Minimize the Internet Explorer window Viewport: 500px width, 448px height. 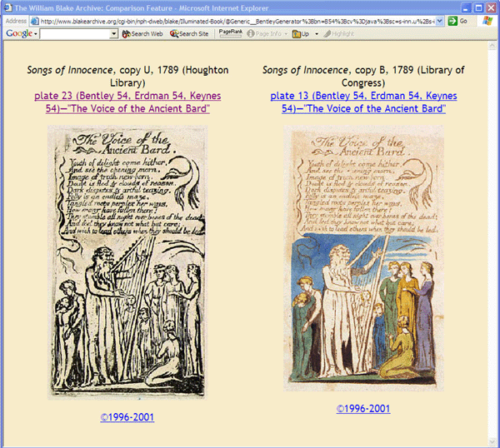coord(466,8)
